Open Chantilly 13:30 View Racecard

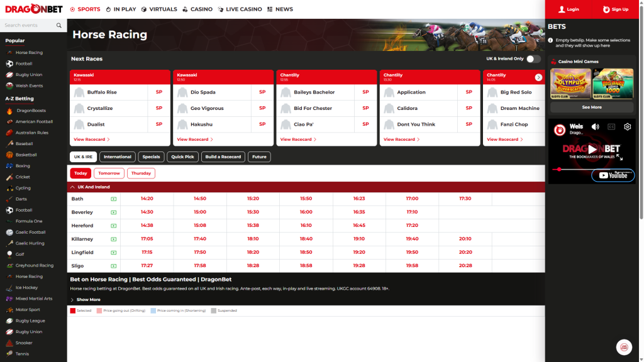click(401, 140)
